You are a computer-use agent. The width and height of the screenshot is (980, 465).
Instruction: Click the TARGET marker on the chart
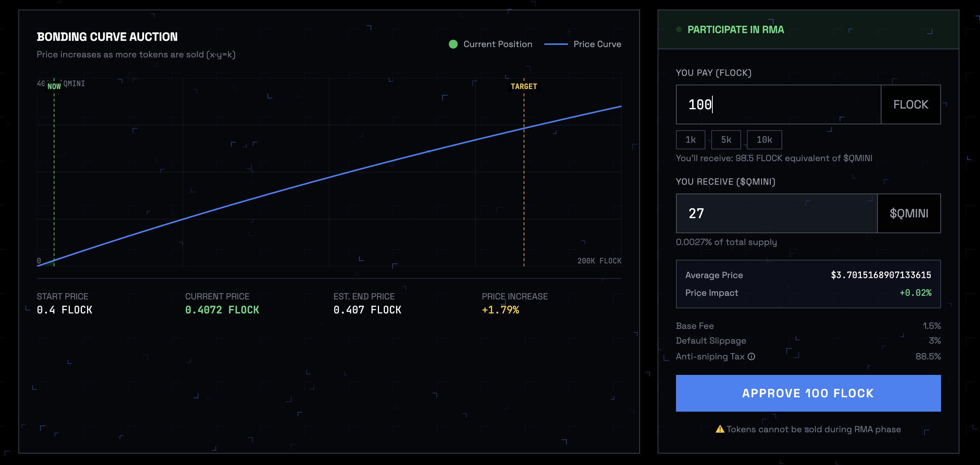[523, 86]
